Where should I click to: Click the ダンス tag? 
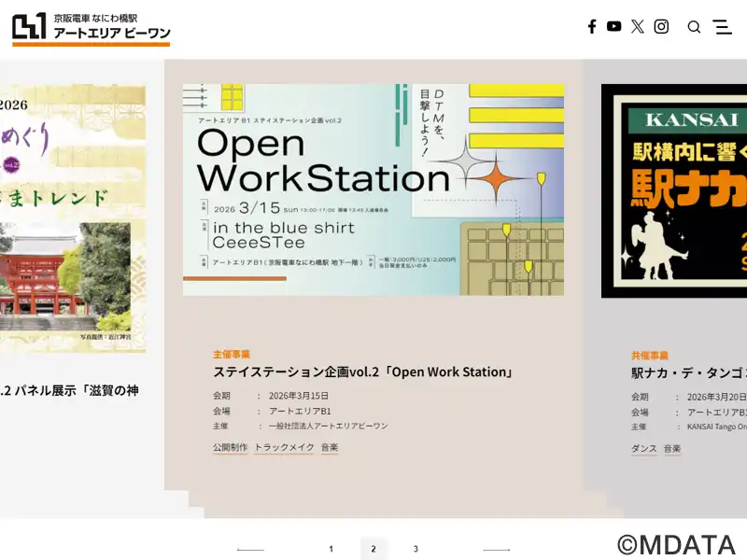click(644, 449)
